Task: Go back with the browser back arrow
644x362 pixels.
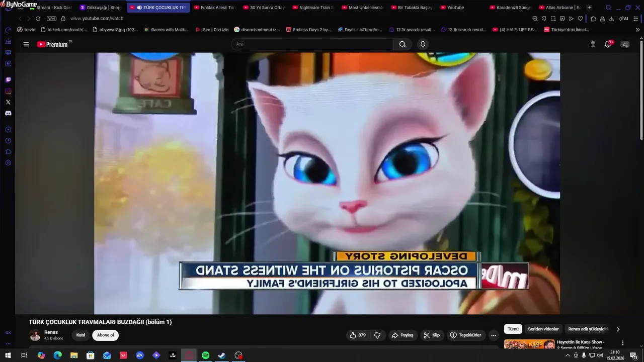Action: [x=20, y=19]
